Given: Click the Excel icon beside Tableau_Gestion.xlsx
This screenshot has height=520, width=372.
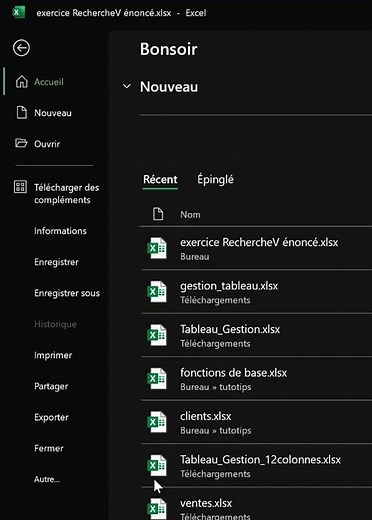Looking at the screenshot, I should tap(157, 335).
